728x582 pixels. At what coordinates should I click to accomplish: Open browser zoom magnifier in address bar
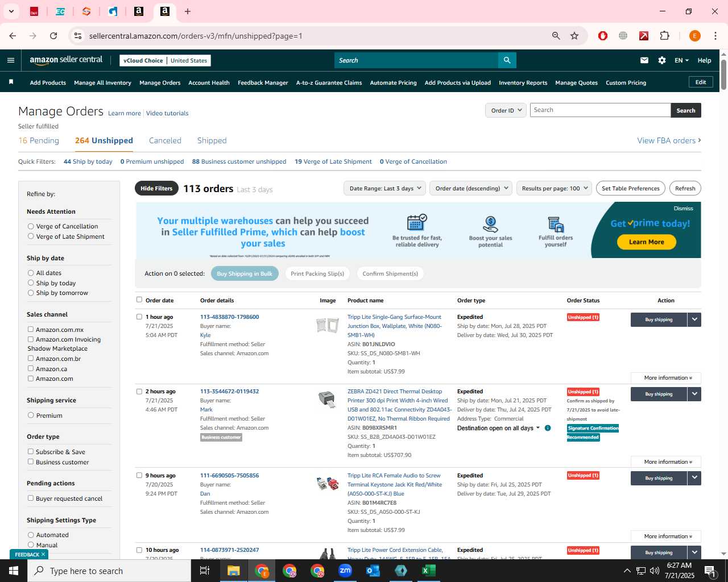(x=556, y=36)
